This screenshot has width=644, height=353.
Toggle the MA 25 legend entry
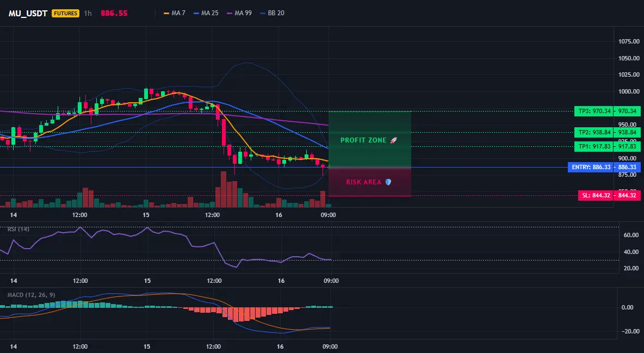tap(206, 13)
